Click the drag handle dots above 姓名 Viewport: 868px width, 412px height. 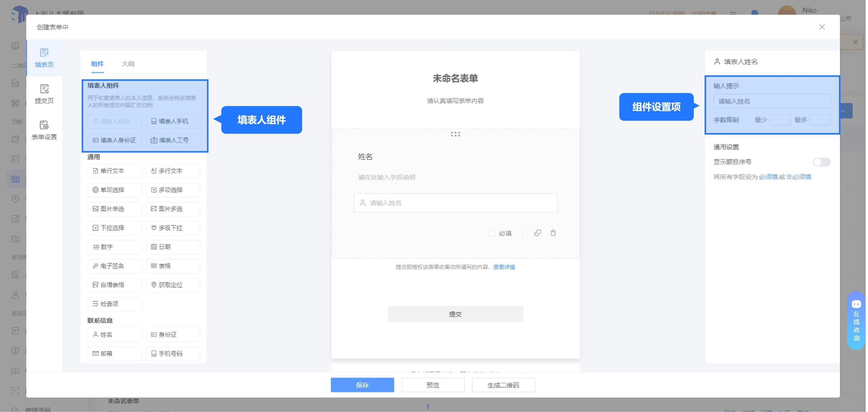pos(456,134)
